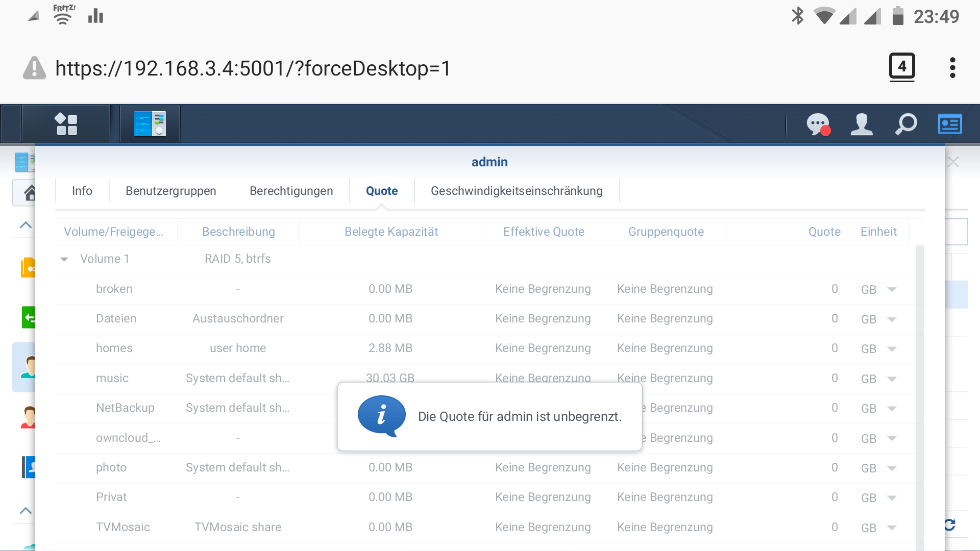Tap the browser tabs count button
The height and width of the screenshot is (551, 980).
(902, 67)
